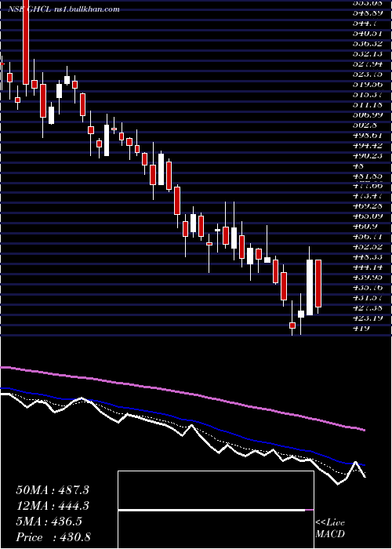Click the NSE GHCL chart title
This screenshot has width=392, height=549.
click(64, 9)
